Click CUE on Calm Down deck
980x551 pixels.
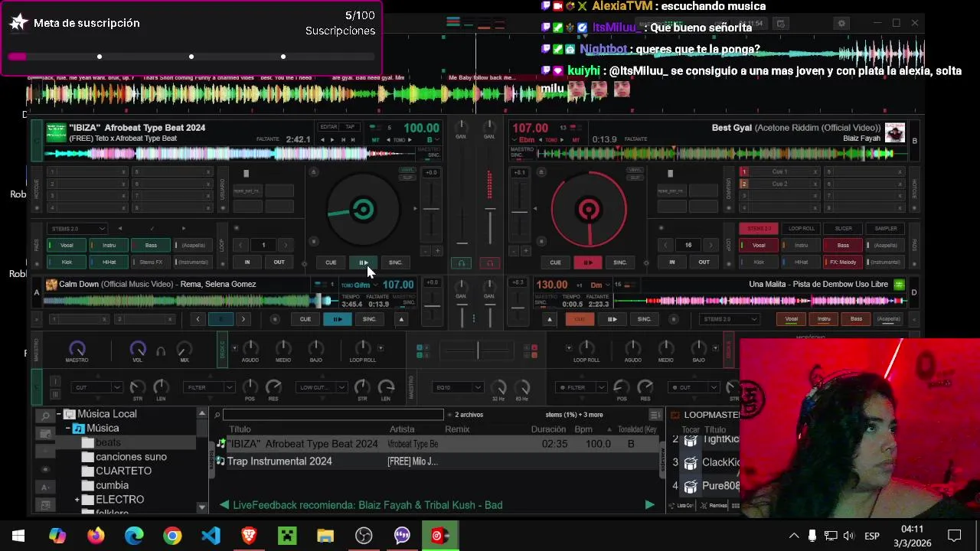click(x=305, y=319)
